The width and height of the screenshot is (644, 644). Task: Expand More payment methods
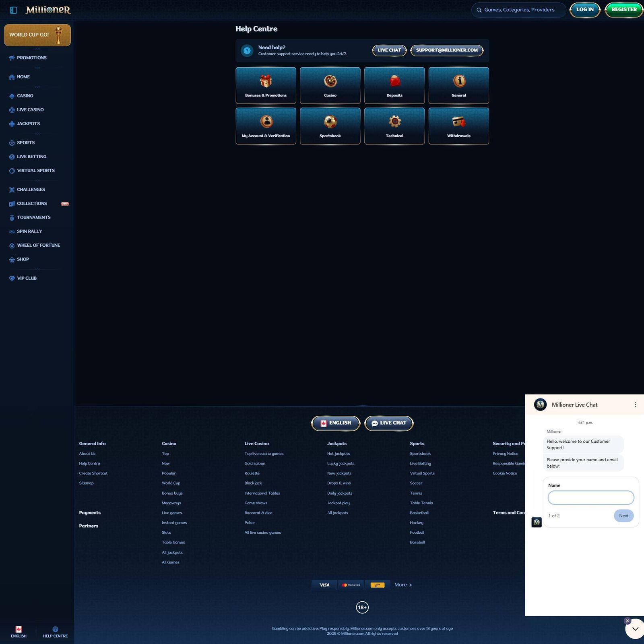point(403,585)
